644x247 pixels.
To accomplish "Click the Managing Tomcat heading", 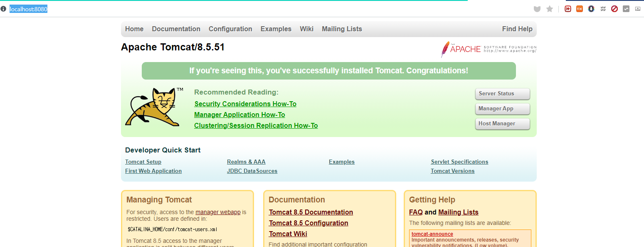I will point(159,200).
